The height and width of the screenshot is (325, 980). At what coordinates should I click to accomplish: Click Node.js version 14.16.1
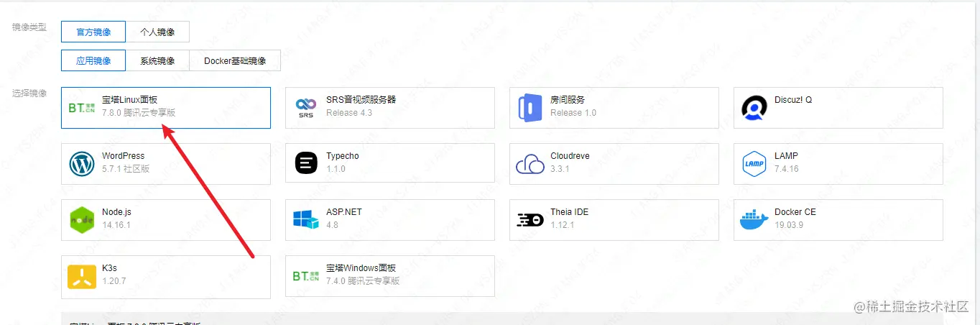point(116,225)
